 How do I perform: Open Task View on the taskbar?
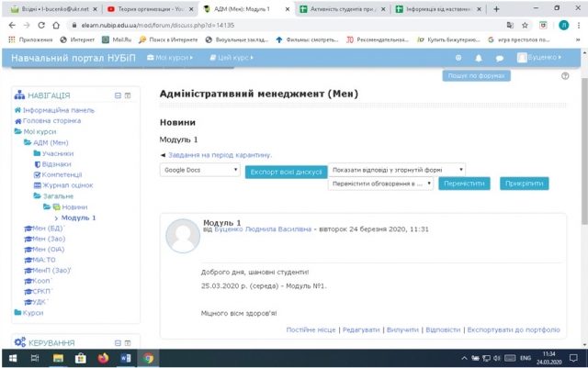click(35, 358)
